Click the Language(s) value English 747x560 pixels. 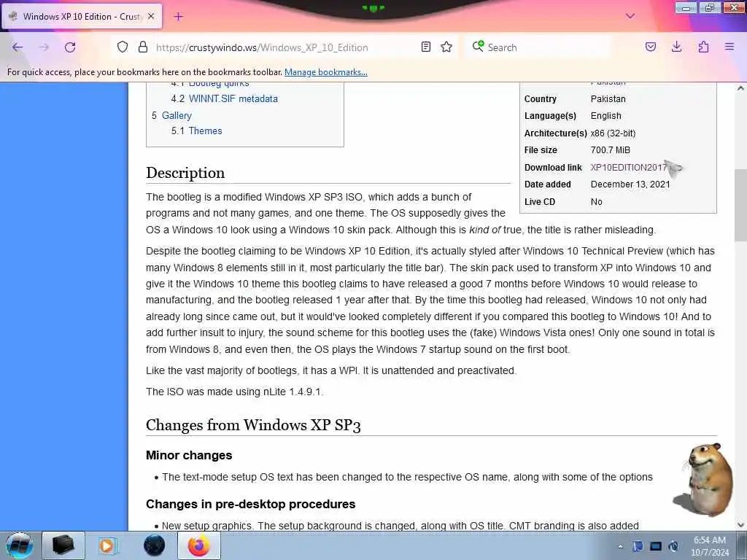(606, 116)
